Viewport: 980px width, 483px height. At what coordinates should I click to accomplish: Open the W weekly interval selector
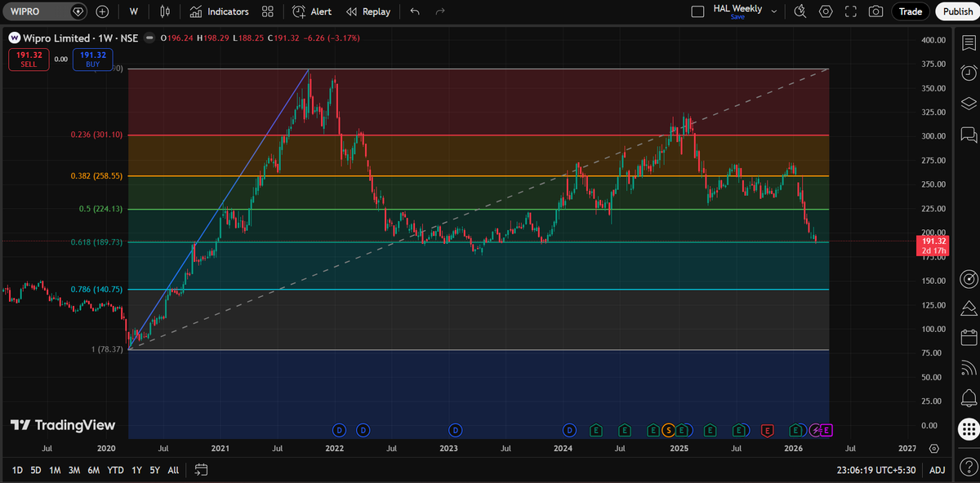click(133, 11)
